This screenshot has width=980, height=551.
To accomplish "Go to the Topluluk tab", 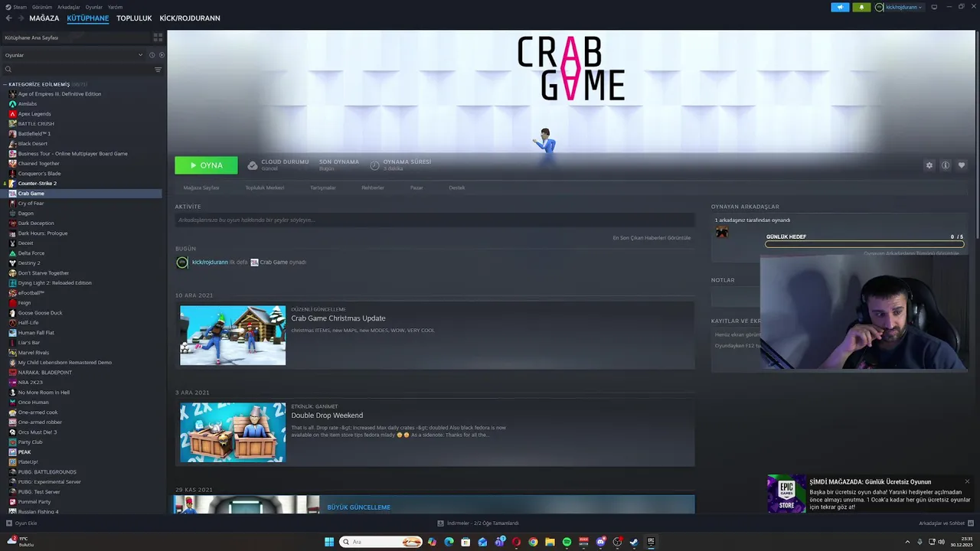I will click(x=134, y=18).
